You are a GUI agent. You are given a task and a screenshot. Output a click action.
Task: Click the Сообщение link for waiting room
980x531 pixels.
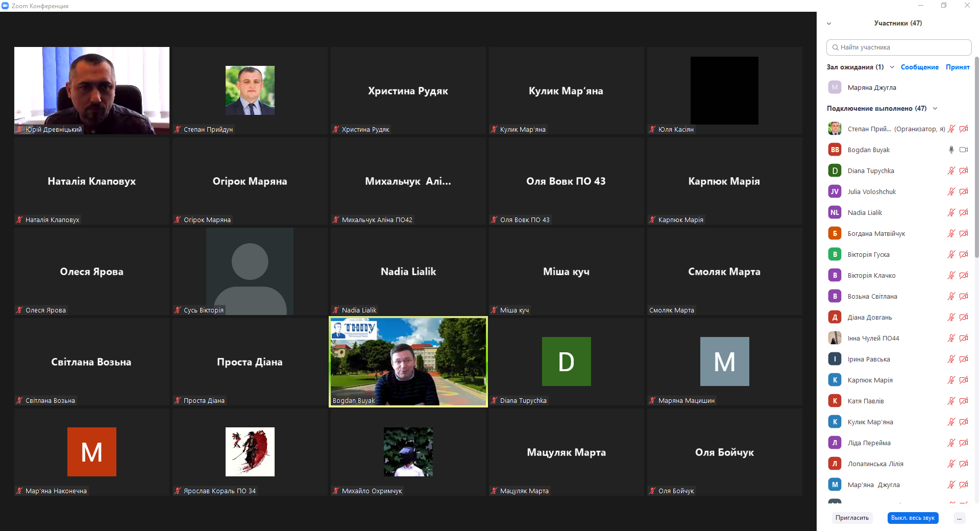[919, 67]
